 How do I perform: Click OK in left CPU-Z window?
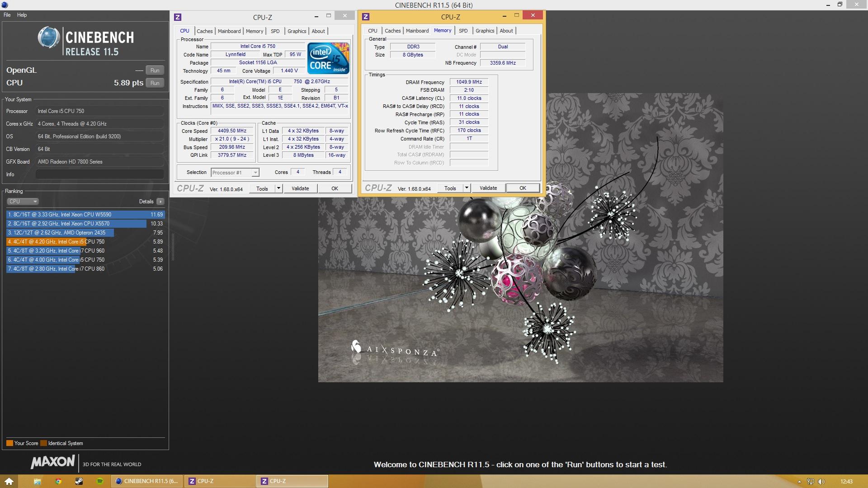tap(335, 189)
